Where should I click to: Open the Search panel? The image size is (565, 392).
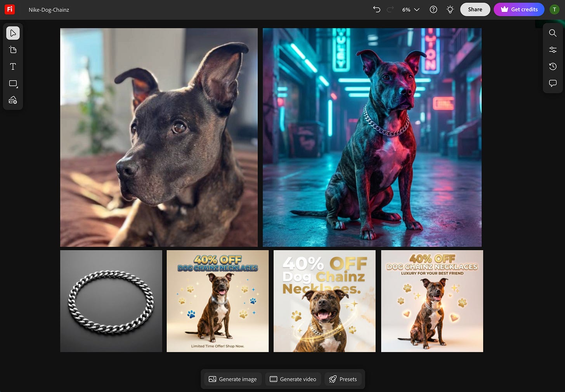[553, 33]
